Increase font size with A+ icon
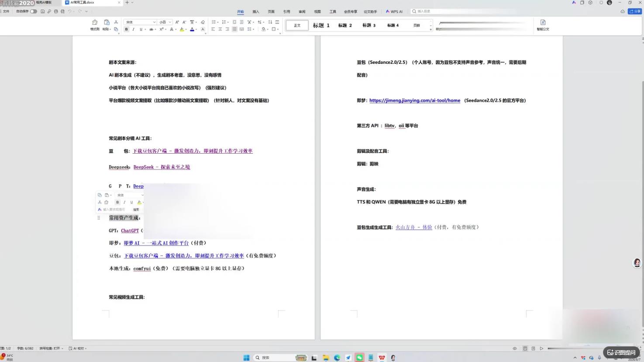Image resolution: width=644 pixels, height=362 pixels. coord(177,22)
